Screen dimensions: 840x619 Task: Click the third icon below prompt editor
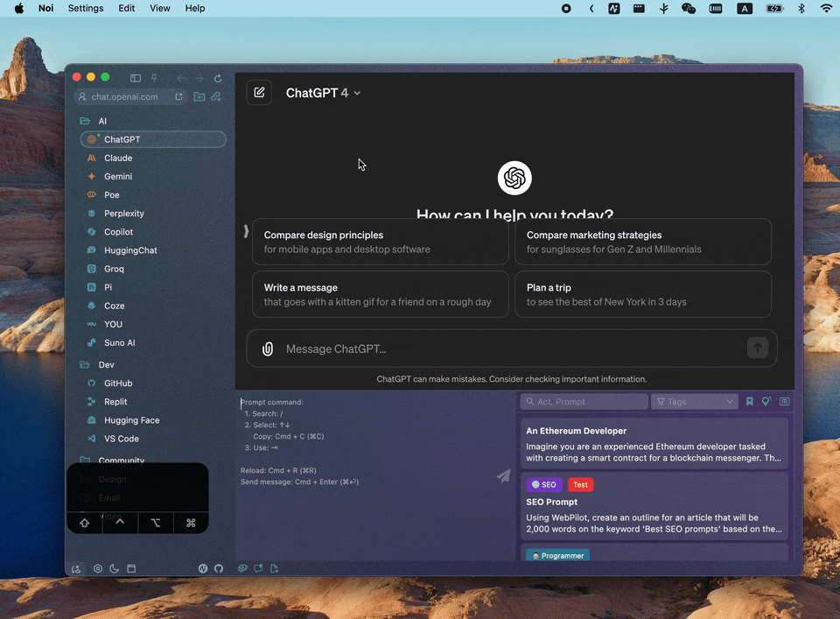tap(274, 568)
